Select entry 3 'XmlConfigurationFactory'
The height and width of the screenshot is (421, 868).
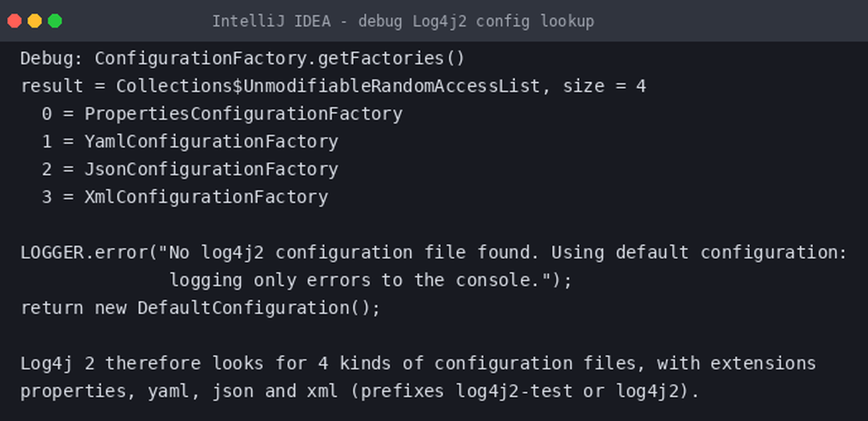[x=185, y=197]
